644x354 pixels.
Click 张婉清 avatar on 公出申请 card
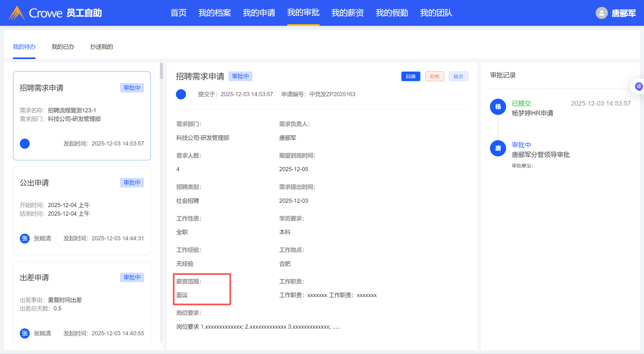tap(25, 238)
